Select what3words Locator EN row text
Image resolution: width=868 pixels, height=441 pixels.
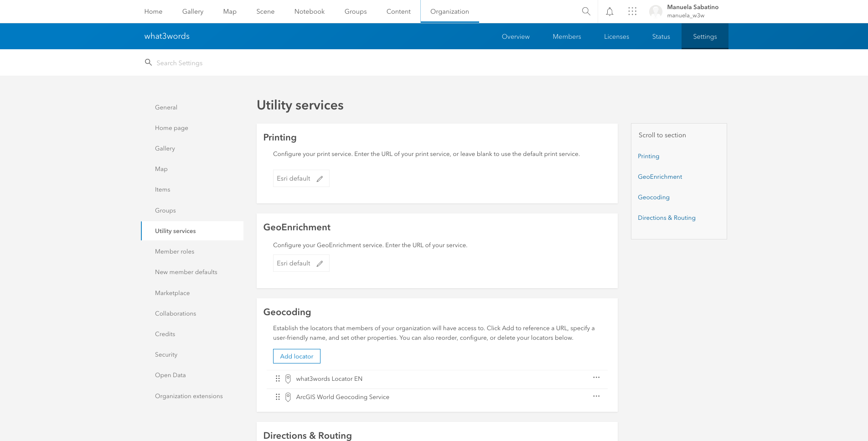click(329, 379)
